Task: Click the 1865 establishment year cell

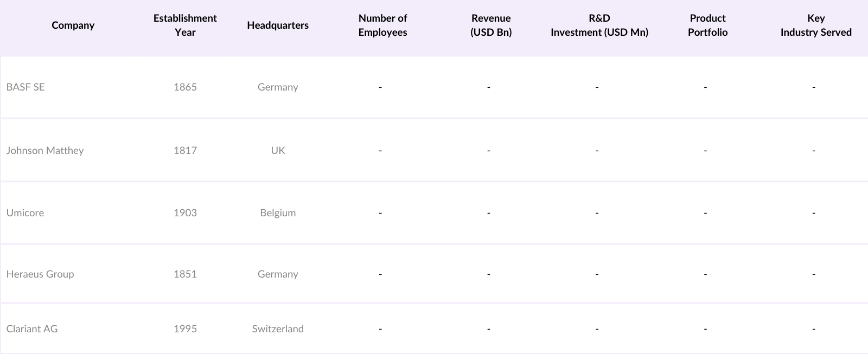Action: click(x=185, y=87)
